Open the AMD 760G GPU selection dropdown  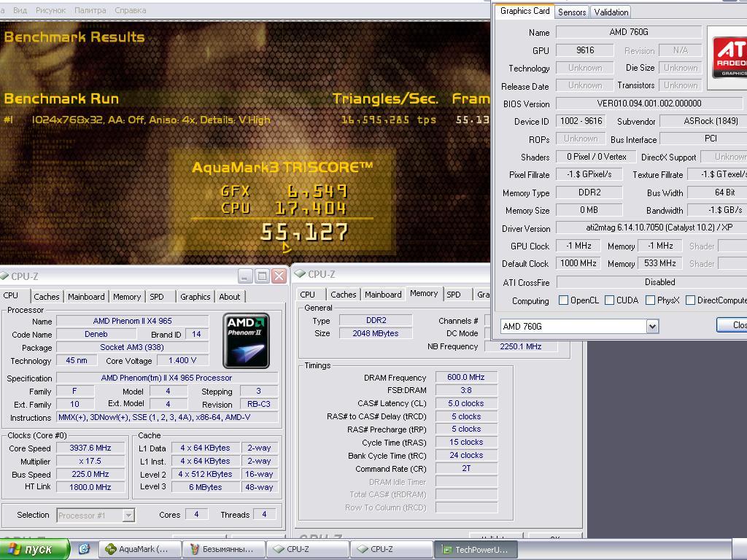click(x=652, y=326)
